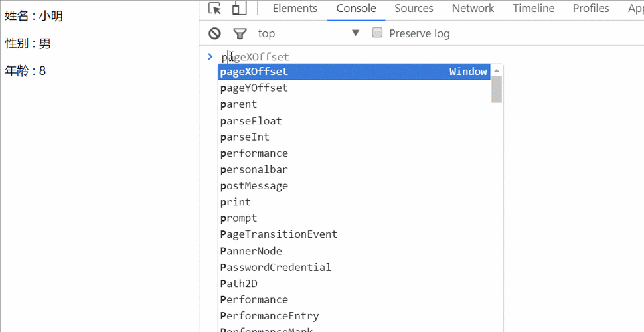Image resolution: width=644 pixels, height=332 pixels.
Task: Enable the Preserve log checkbox
Action: pyautogui.click(x=377, y=33)
